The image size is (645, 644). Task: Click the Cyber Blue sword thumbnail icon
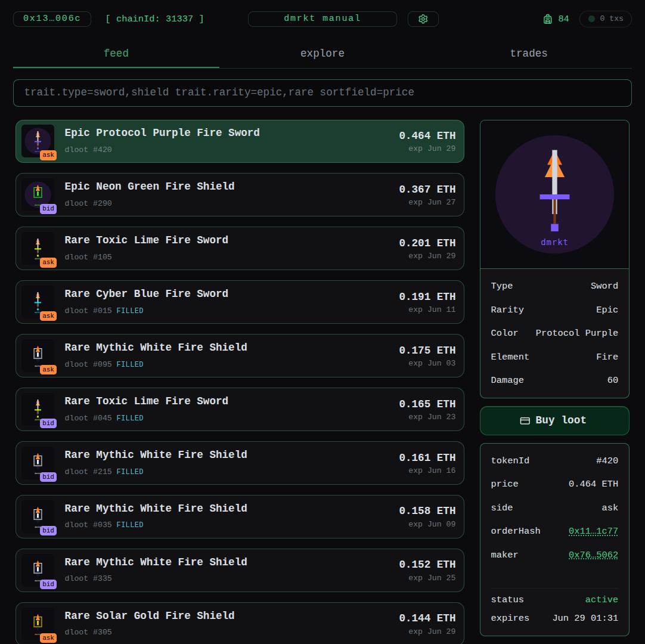click(x=38, y=302)
